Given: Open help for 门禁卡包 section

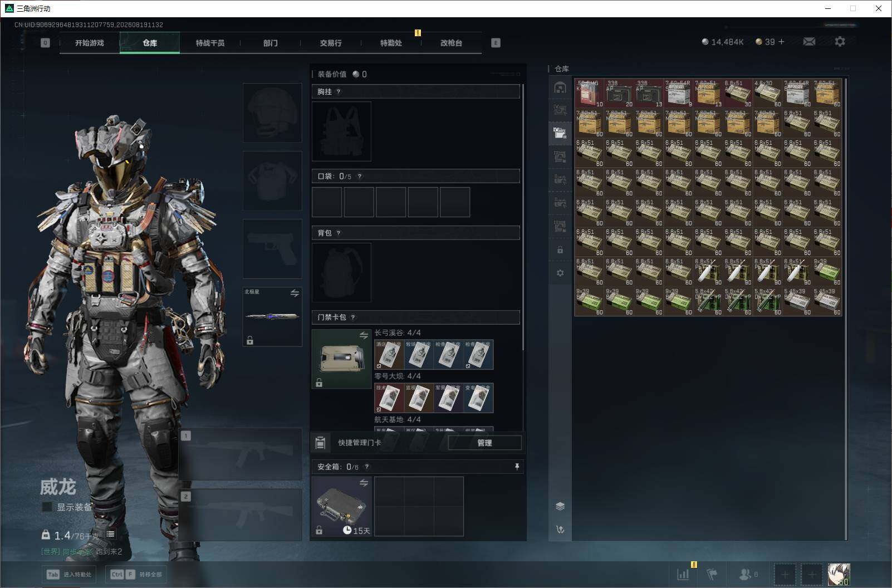Looking at the screenshot, I should [353, 317].
